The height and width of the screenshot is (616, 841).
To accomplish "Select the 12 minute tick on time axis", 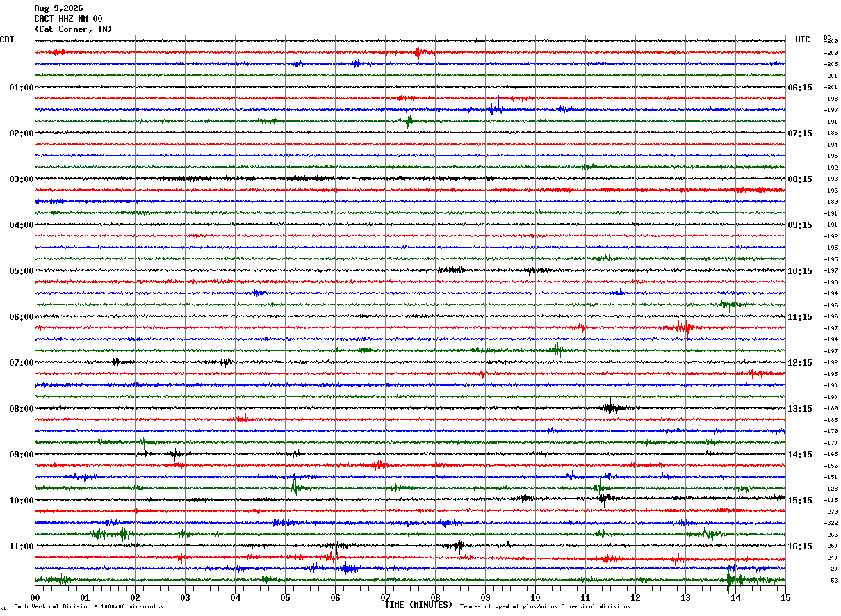I will pos(635,597).
